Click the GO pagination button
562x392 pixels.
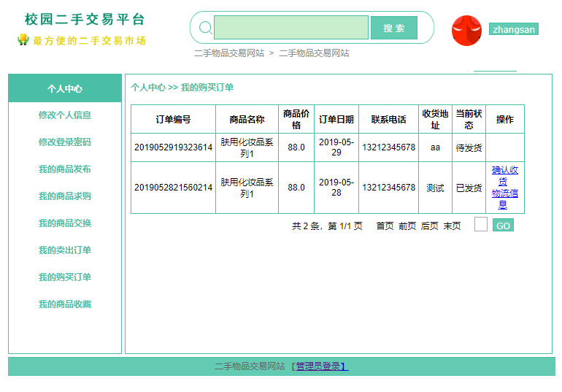point(503,226)
